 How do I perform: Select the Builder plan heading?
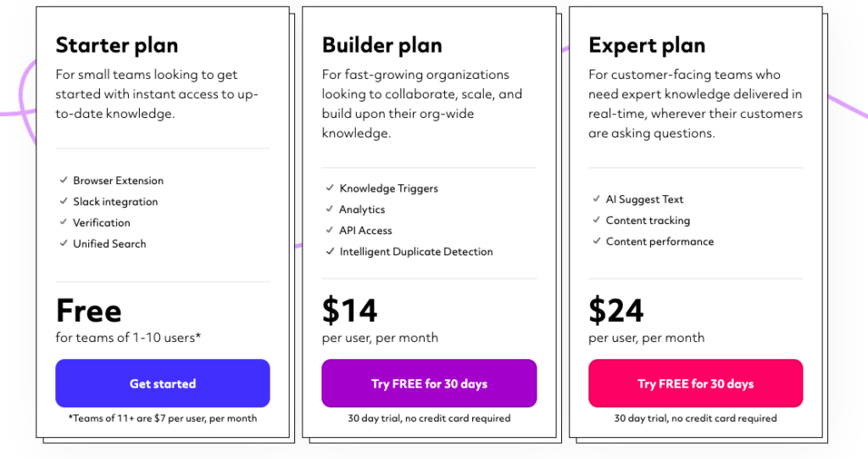coord(382,46)
